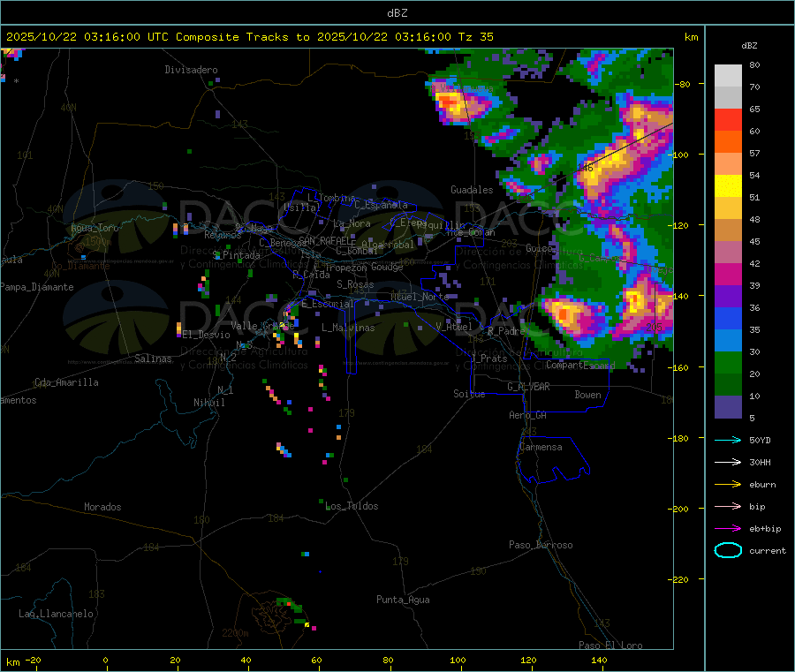Select the 42 dBZ magenta swatch
Viewport: 795px width, 672px height.
[x=728, y=274]
